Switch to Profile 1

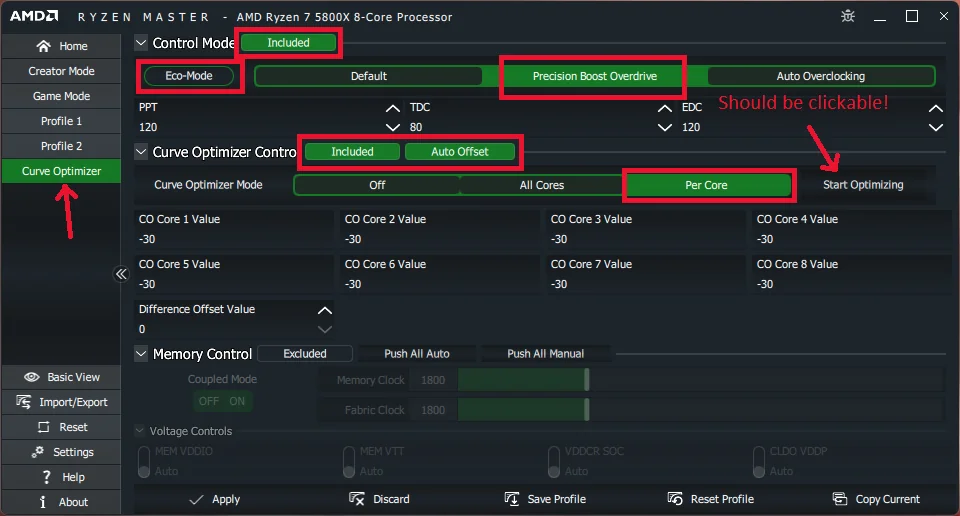(61, 121)
